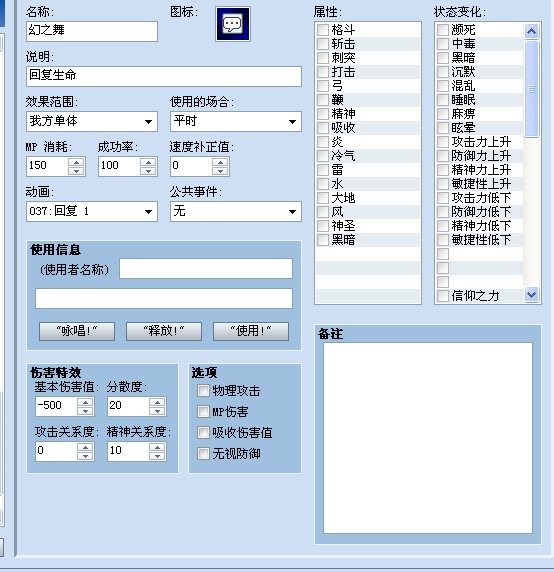This screenshot has width=554, height=572.
Task: Increase the 成功率 value
Action: (x=148, y=162)
